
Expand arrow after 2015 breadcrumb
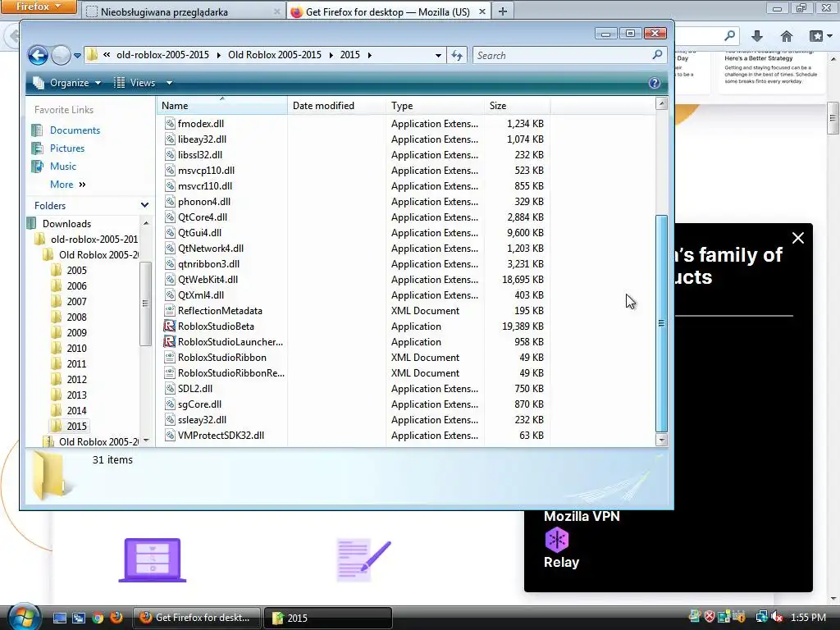pos(370,55)
